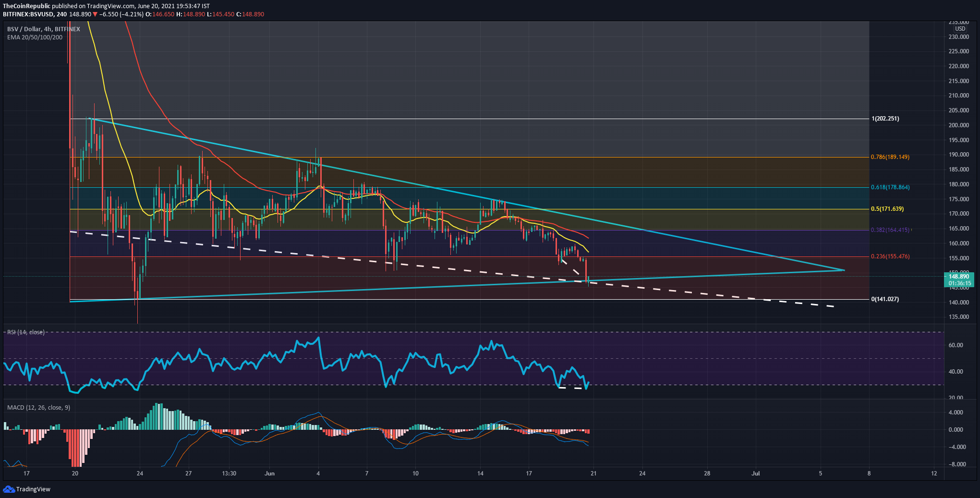Click the Jul label on the time axis
980x498 pixels.
[x=756, y=474]
